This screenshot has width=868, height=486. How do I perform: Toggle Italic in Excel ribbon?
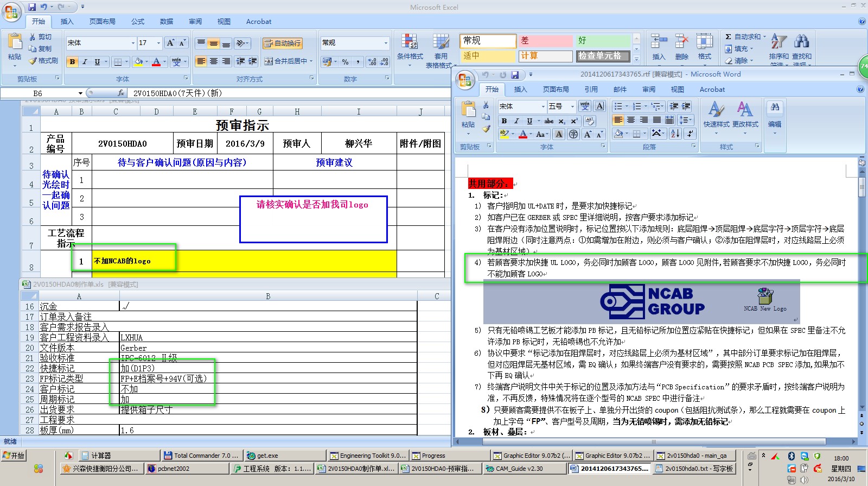click(x=85, y=62)
